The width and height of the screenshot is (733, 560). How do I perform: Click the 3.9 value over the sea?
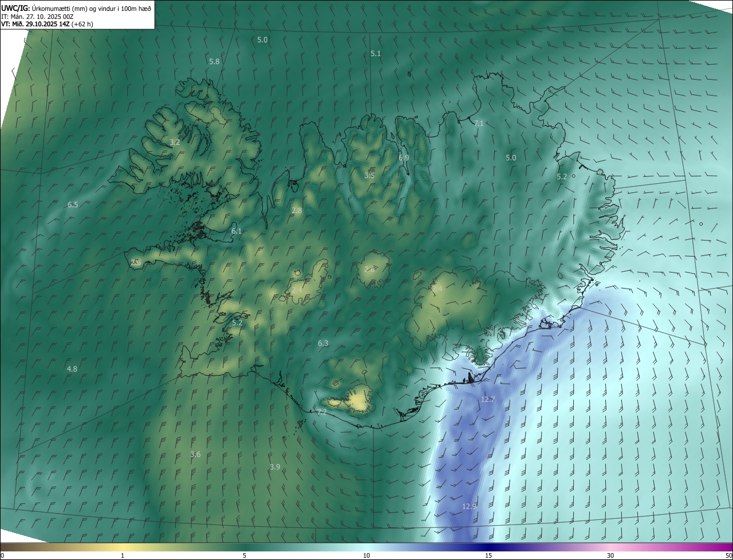click(275, 467)
